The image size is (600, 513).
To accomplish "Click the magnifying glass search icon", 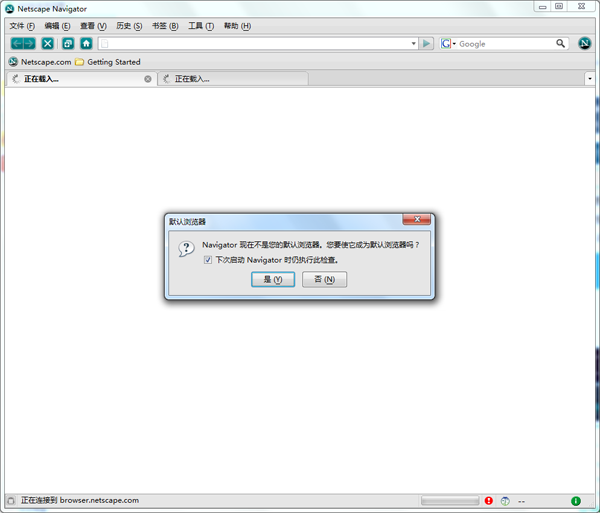I will coord(560,44).
